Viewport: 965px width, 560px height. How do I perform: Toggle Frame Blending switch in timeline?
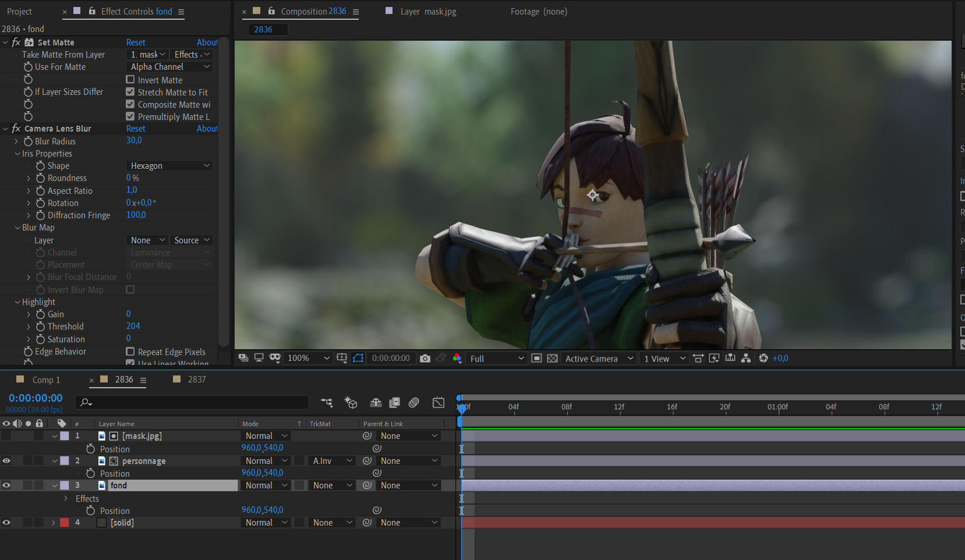[x=395, y=402]
